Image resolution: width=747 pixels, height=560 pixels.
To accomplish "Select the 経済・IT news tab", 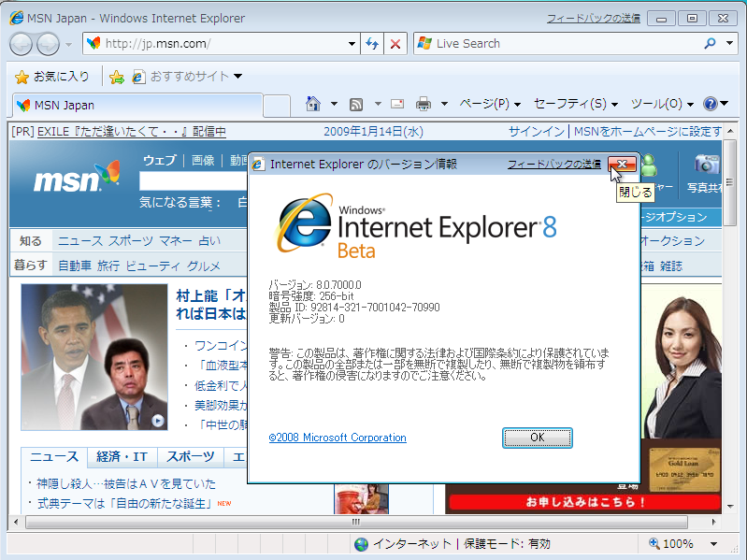I will pos(122,456).
